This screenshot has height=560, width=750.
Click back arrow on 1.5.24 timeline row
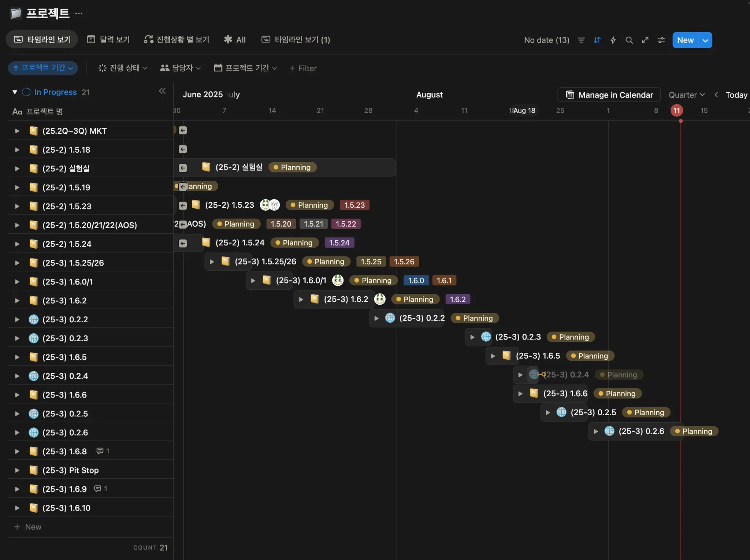click(183, 243)
